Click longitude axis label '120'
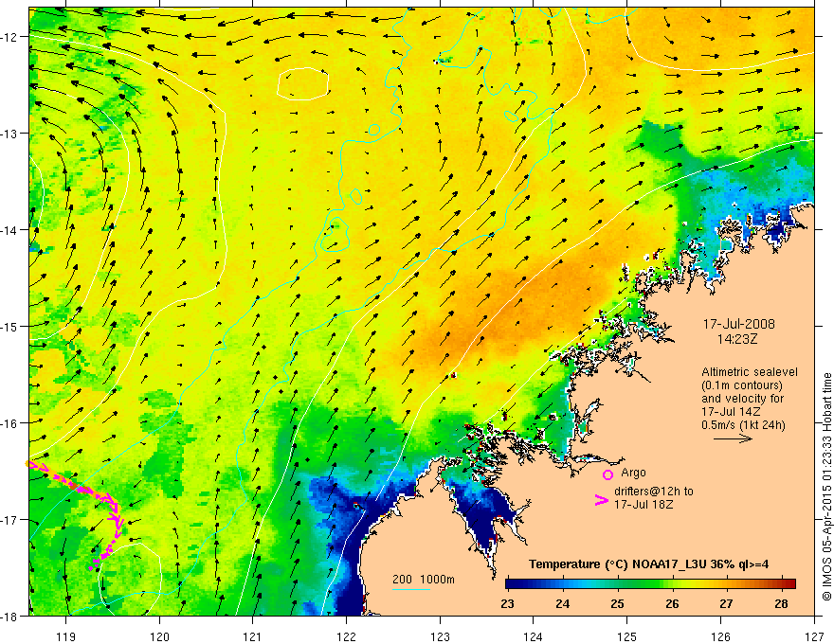834x644 pixels. [x=159, y=636]
